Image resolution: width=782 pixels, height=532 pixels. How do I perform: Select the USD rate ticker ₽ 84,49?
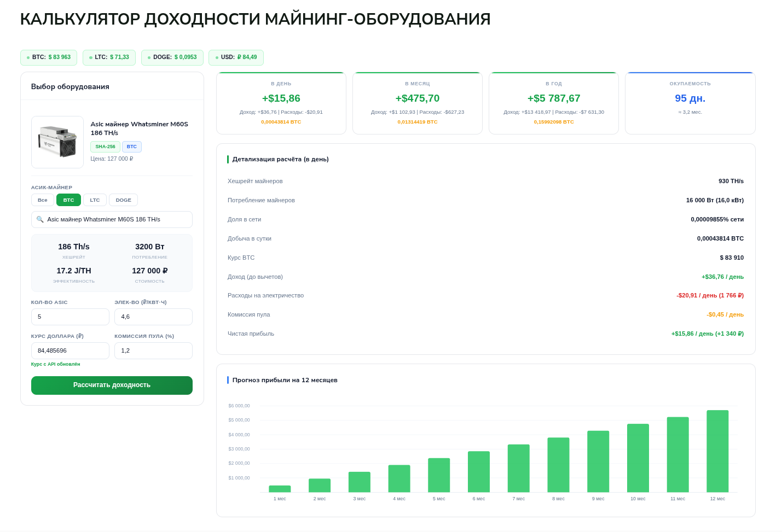[x=236, y=57]
